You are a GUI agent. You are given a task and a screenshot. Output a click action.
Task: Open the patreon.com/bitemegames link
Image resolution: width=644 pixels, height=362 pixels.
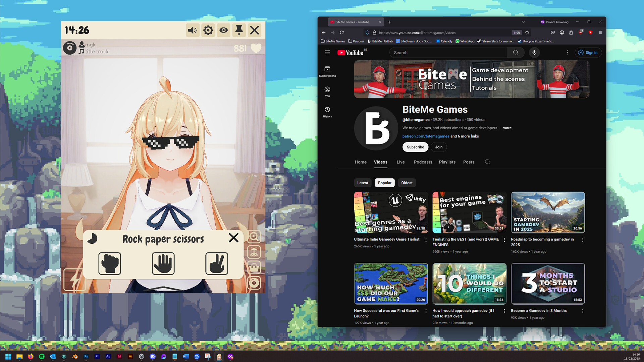[x=426, y=136]
